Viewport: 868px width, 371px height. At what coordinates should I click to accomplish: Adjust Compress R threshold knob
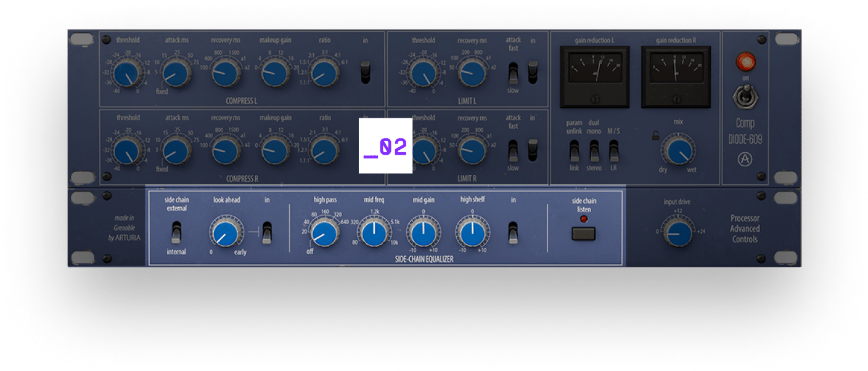(x=128, y=150)
